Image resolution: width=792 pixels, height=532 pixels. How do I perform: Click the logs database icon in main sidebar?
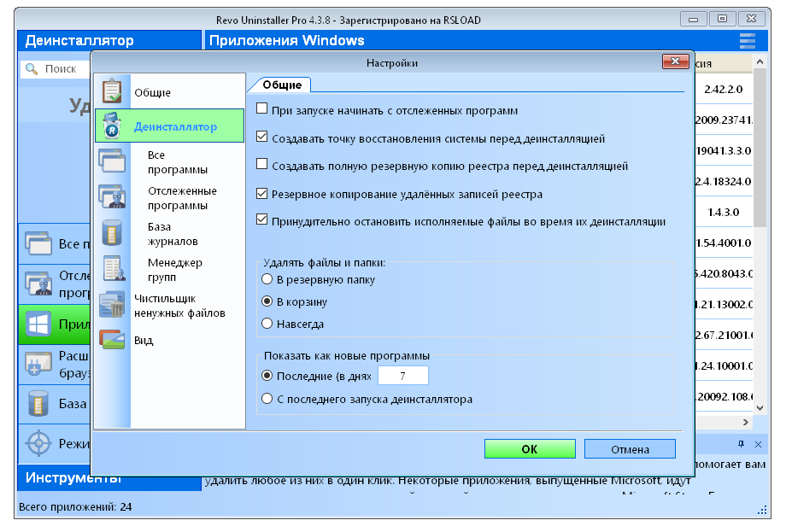38,403
